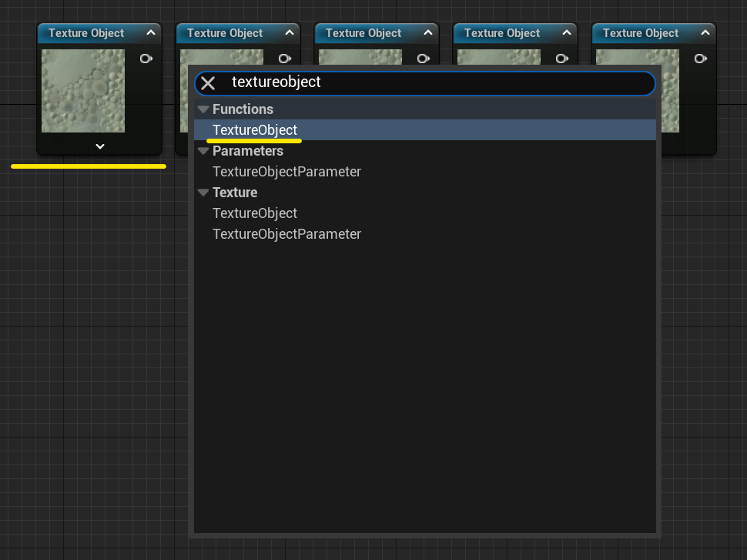Image resolution: width=747 pixels, height=560 pixels.
Task: Collapse the Functions category
Action: click(x=203, y=109)
